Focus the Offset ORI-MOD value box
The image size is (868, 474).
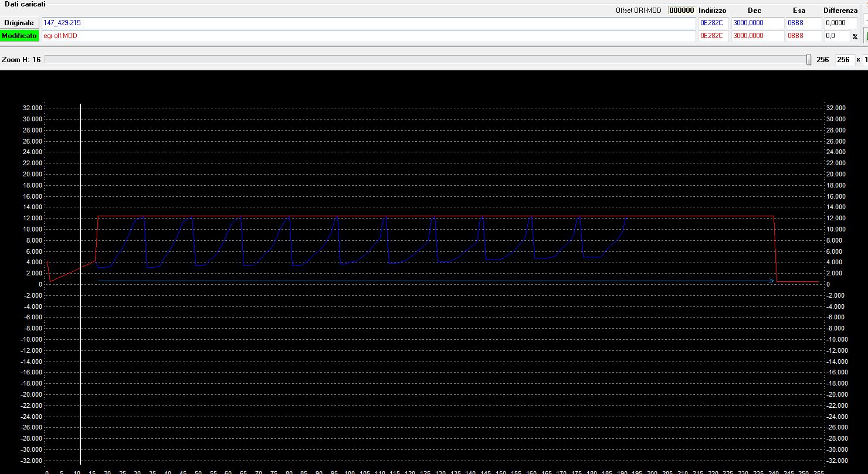[x=681, y=11]
